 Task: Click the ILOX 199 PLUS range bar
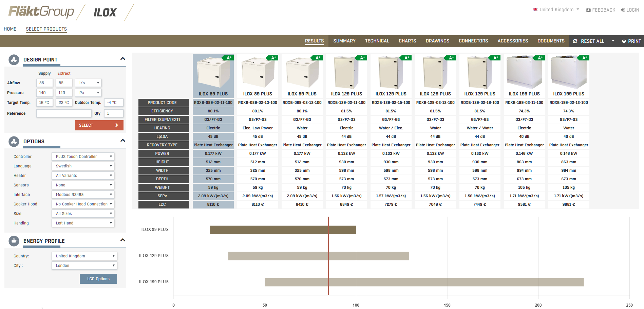pos(424,282)
